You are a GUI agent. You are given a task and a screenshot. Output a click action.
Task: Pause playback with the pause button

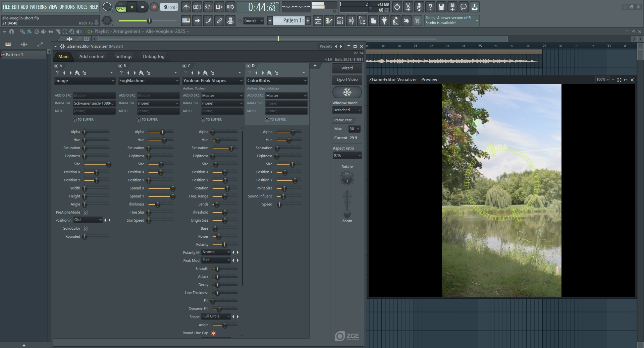coord(132,7)
